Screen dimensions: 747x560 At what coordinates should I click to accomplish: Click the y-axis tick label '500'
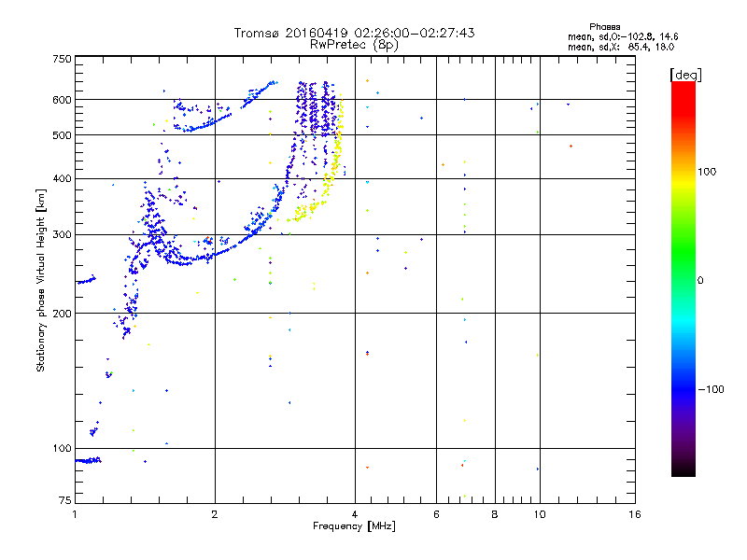point(62,135)
